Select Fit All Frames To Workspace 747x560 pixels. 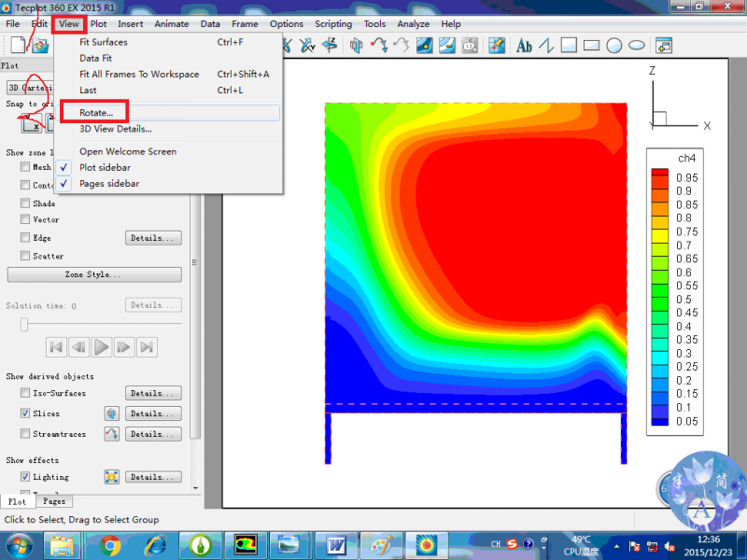(168, 74)
